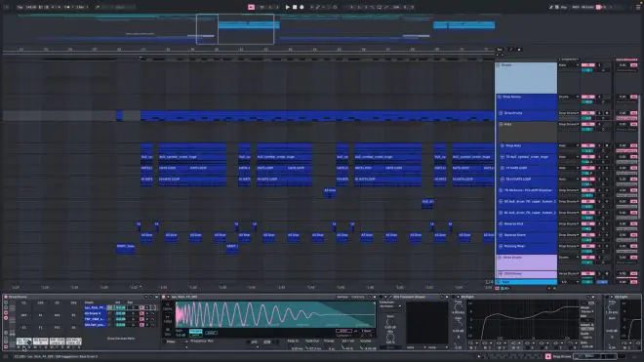Toggle the Drop Hats track activator

[x=588, y=145]
